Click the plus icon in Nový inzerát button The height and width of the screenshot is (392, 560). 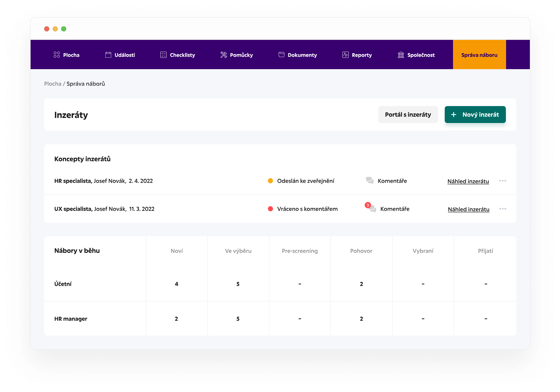[453, 115]
